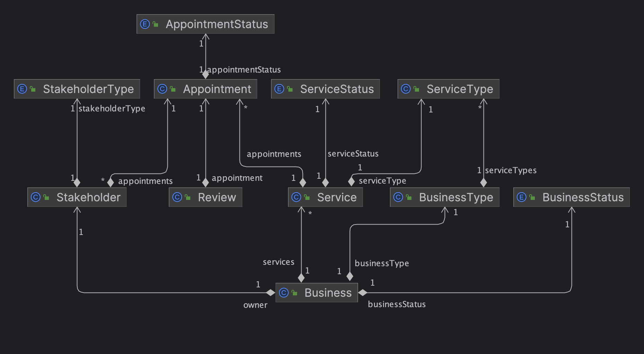Click the enum icon beside BusinessStatus
The width and height of the screenshot is (644, 354).
click(521, 197)
